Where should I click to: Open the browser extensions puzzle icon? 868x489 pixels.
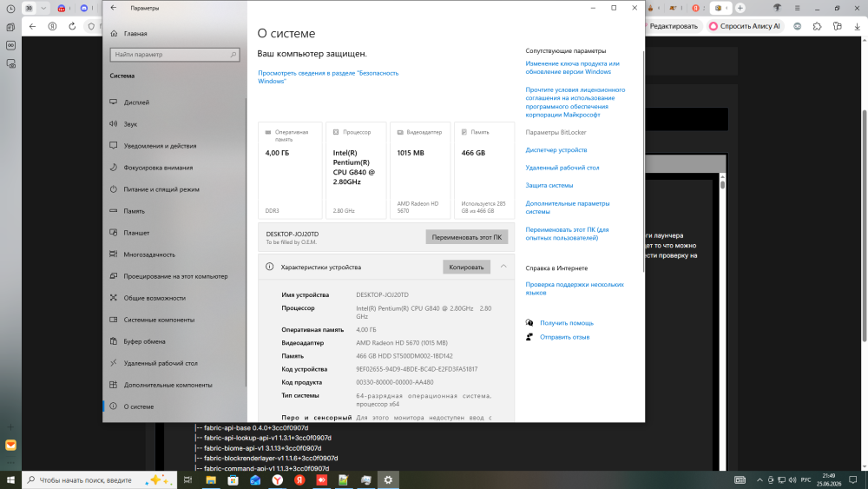817,26
